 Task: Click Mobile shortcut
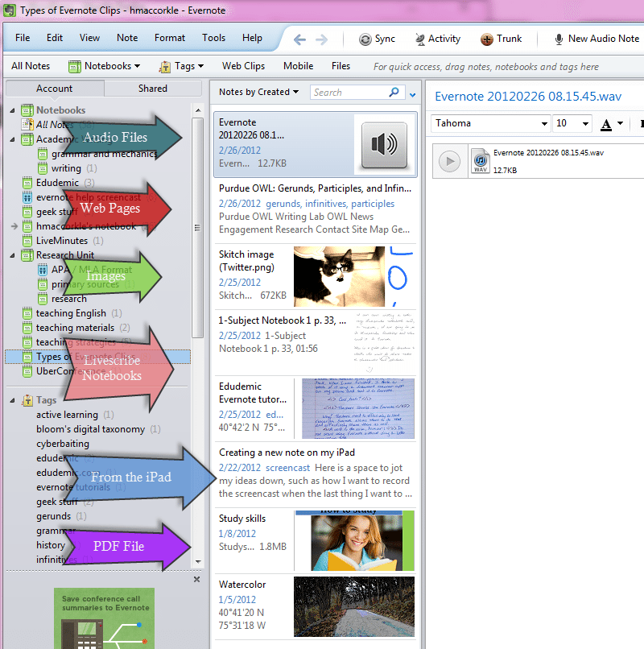pos(298,66)
